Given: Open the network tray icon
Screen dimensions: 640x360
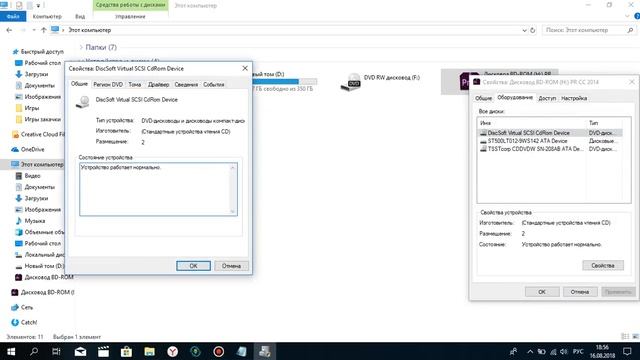Looking at the screenshot, I should point(553,351).
